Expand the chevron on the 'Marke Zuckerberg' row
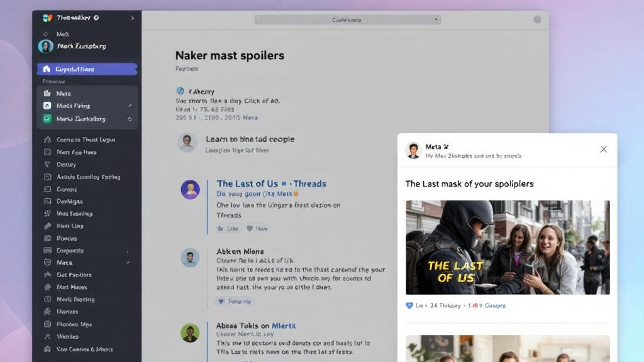 [x=130, y=119]
